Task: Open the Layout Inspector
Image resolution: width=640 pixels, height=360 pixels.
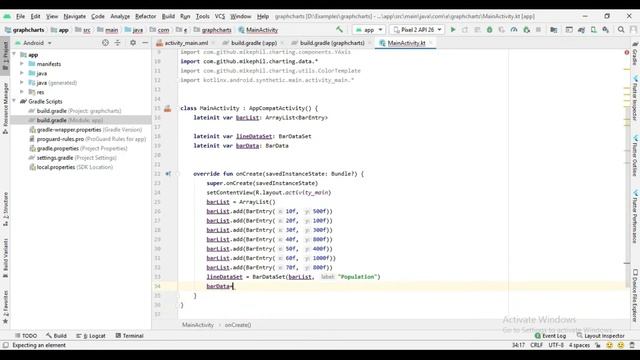Action: [600, 336]
